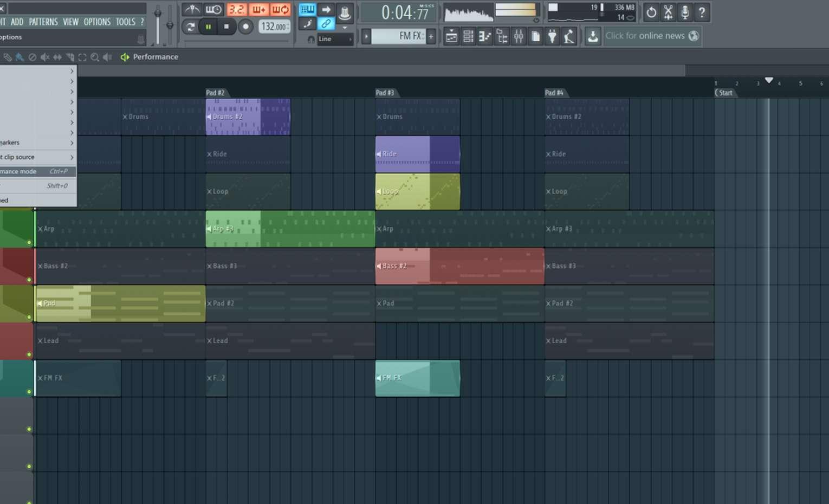Click the Performance label in playlist title
Image resolution: width=829 pixels, height=504 pixels.
pyautogui.click(x=156, y=57)
